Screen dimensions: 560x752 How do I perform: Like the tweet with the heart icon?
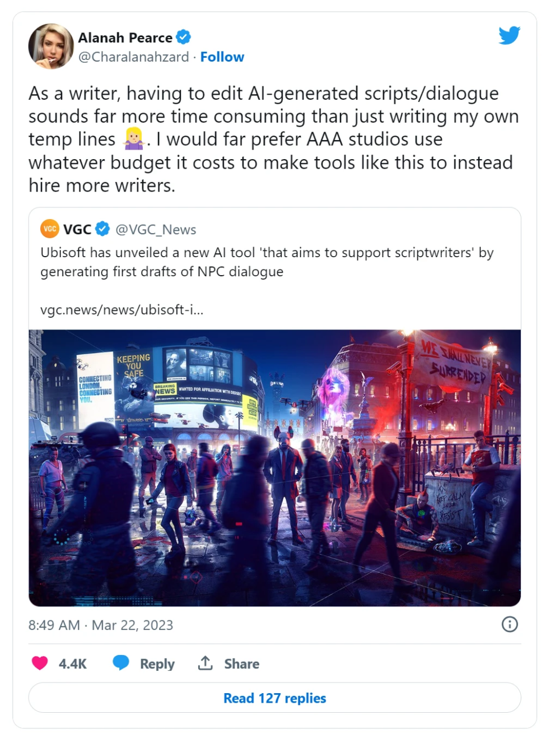[x=40, y=663]
